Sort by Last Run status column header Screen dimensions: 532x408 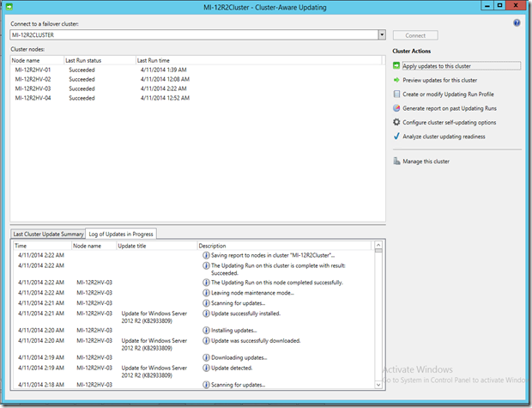tap(84, 60)
